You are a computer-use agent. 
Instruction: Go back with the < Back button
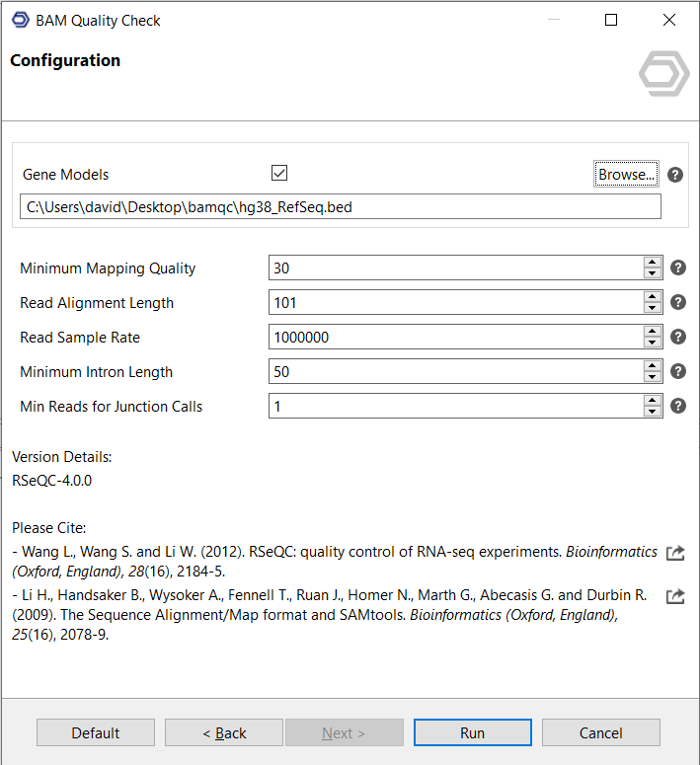point(224,732)
